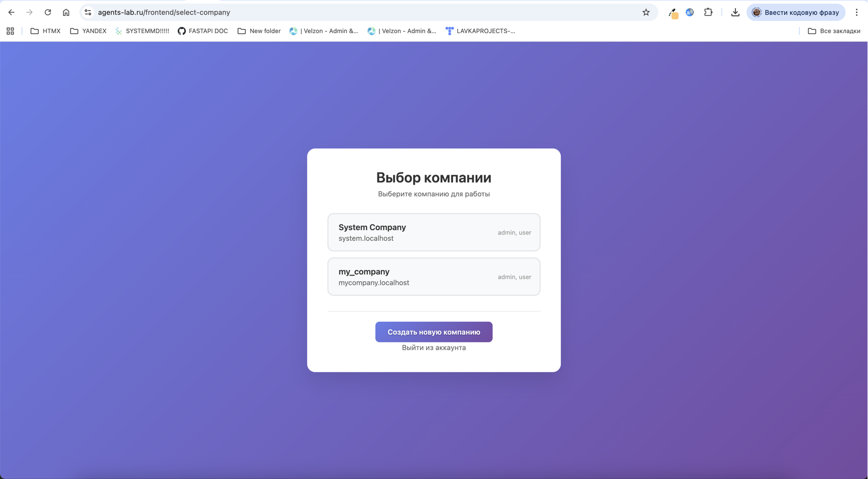Open the HTMX bookmarks folder
This screenshot has width=868, height=479.
[x=45, y=31]
